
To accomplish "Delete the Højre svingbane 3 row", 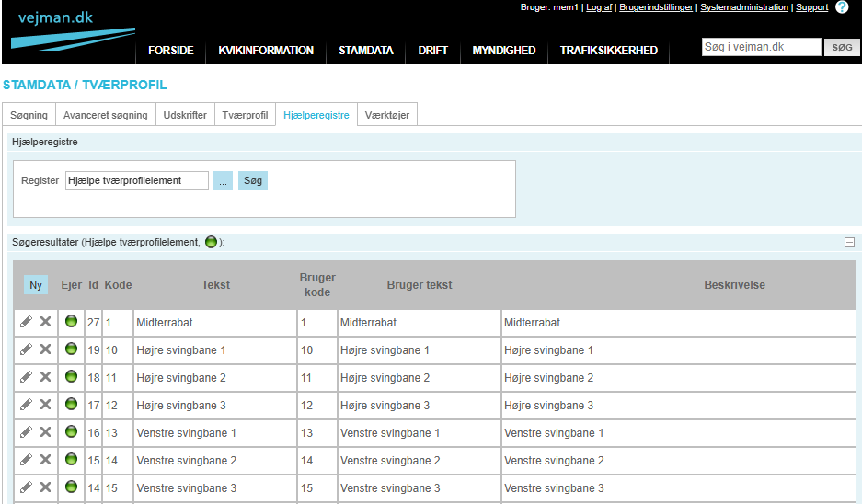I will tap(45, 405).
